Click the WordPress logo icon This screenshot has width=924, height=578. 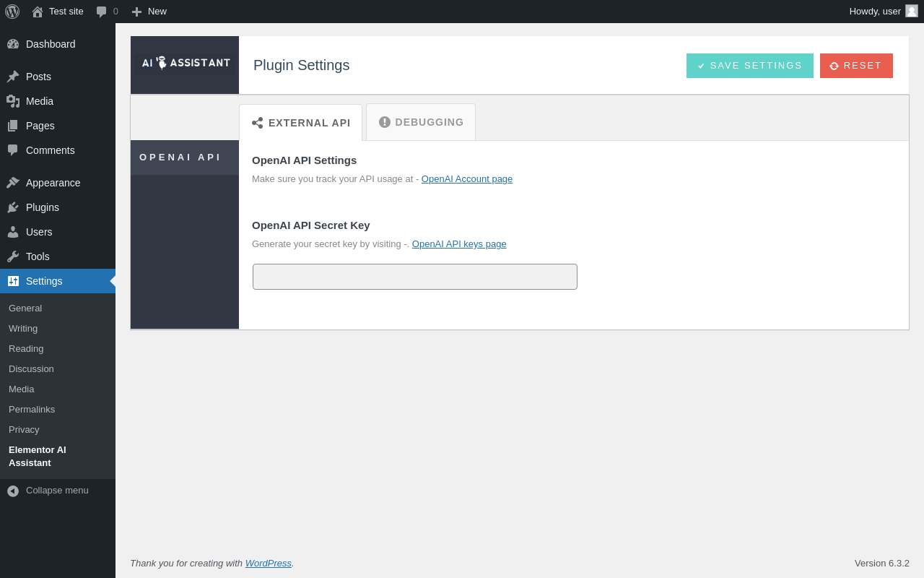pyautogui.click(x=12, y=12)
